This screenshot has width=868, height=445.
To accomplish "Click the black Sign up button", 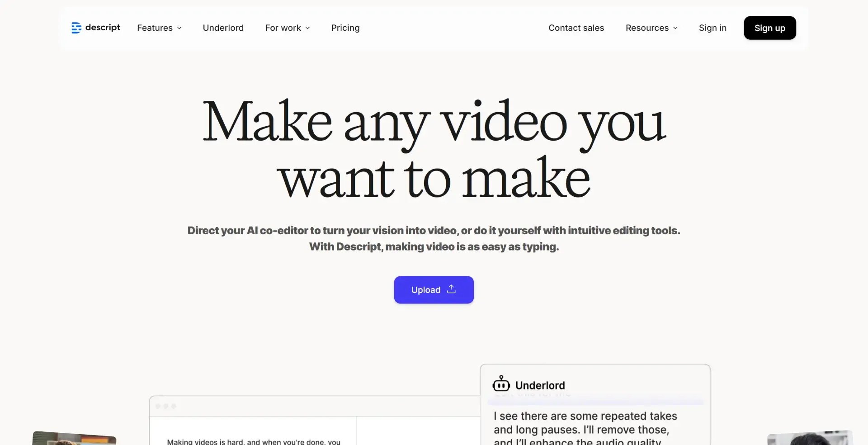I will pyautogui.click(x=770, y=28).
